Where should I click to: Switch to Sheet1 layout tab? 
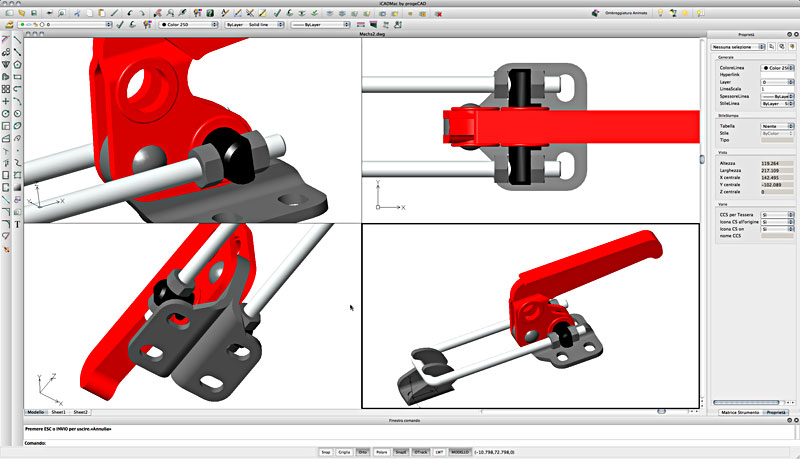pos(58,412)
